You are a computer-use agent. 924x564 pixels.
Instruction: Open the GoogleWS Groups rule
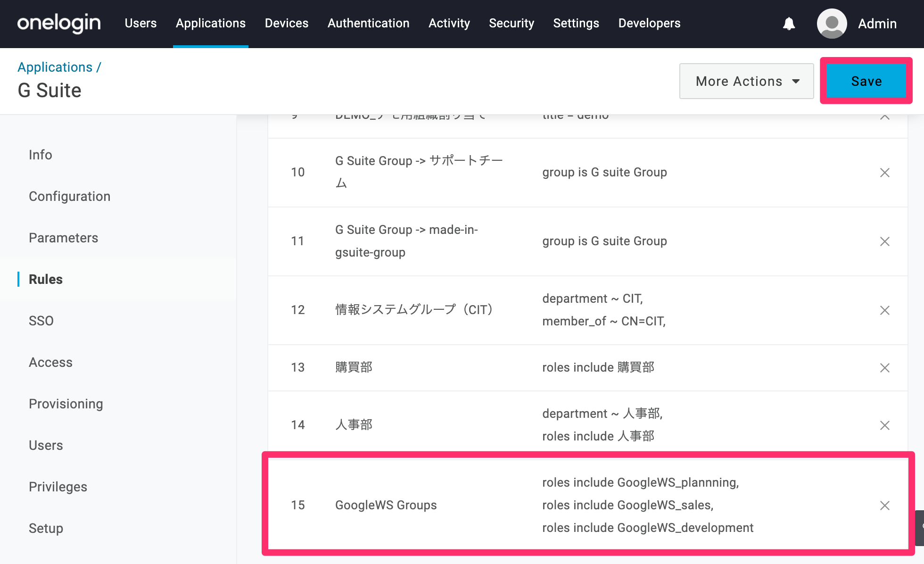point(386,505)
